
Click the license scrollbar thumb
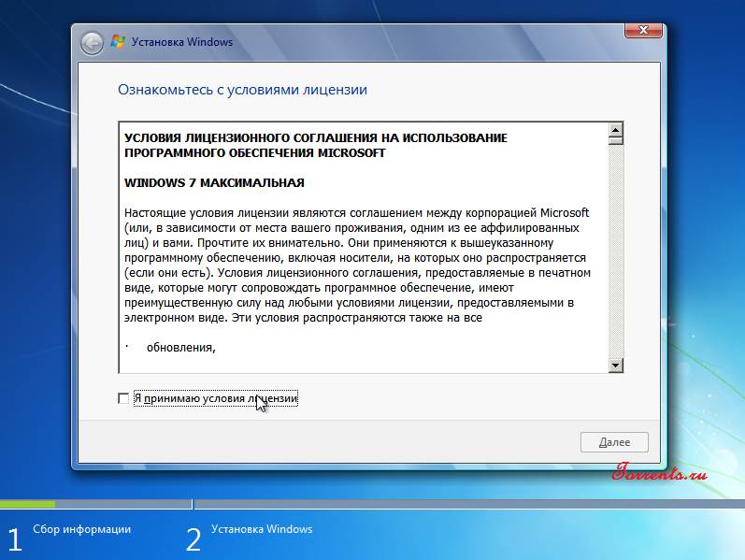(616, 141)
